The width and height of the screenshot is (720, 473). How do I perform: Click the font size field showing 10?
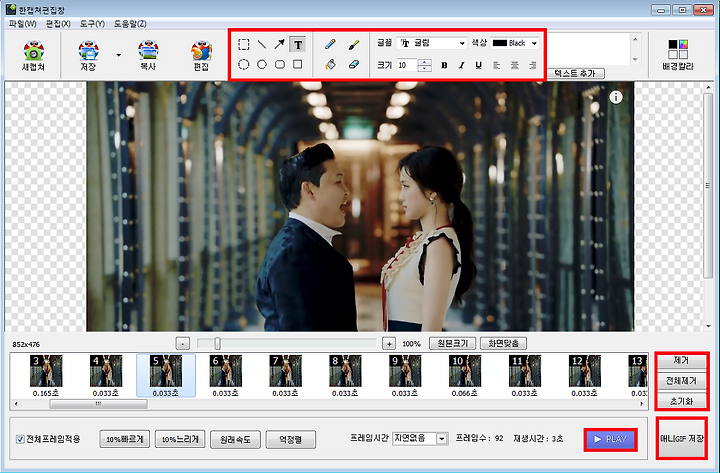point(407,65)
